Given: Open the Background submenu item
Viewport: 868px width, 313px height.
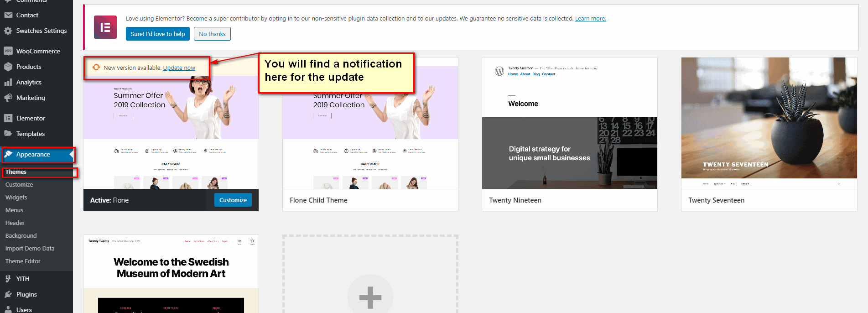Looking at the screenshot, I should [x=21, y=236].
